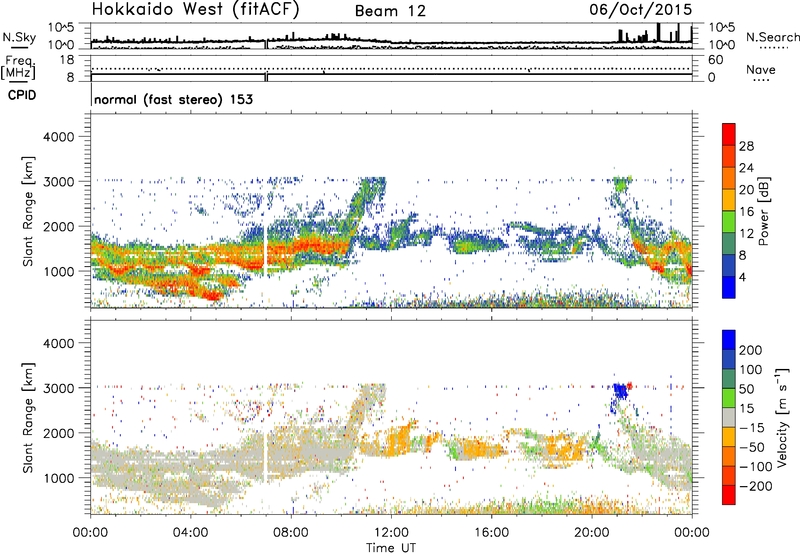Click the blue velocity echo patch near 3000 km
The image size is (800, 554).
click(620, 391)
